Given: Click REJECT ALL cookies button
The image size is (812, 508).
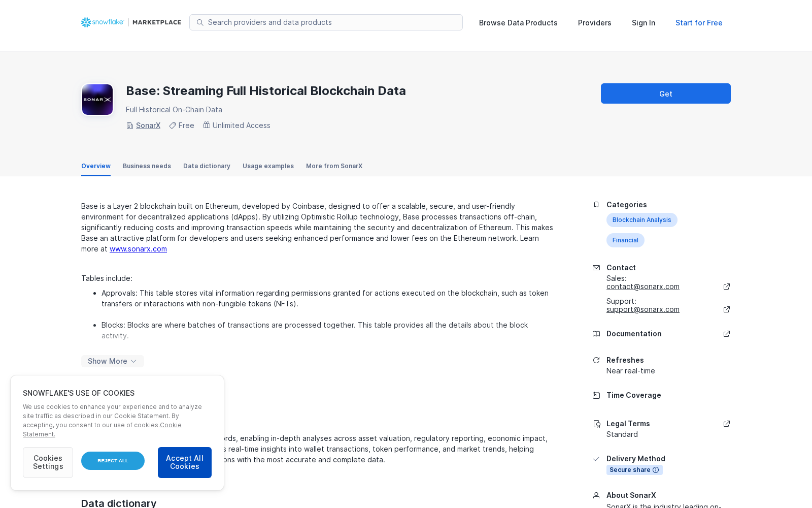Looking at the screenshot, I should coord(113,461).
